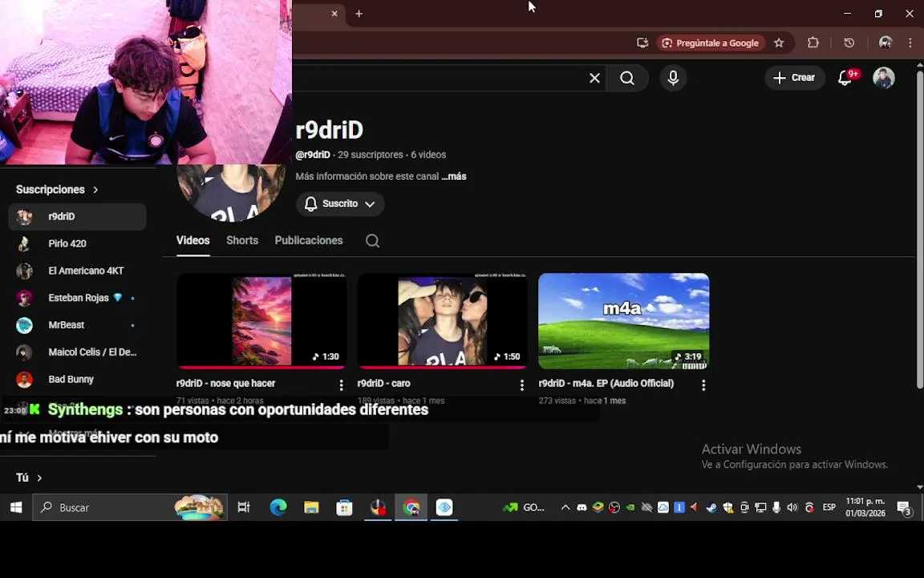The height and width of the screenshot is (578, 924).
Task: Open the tray volume speaker icon
Action: [x=792, y=507]
